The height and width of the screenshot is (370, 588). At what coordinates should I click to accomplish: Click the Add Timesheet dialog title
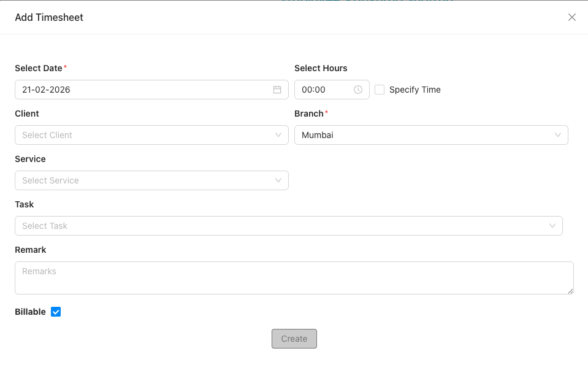click(x=49, y=17)
